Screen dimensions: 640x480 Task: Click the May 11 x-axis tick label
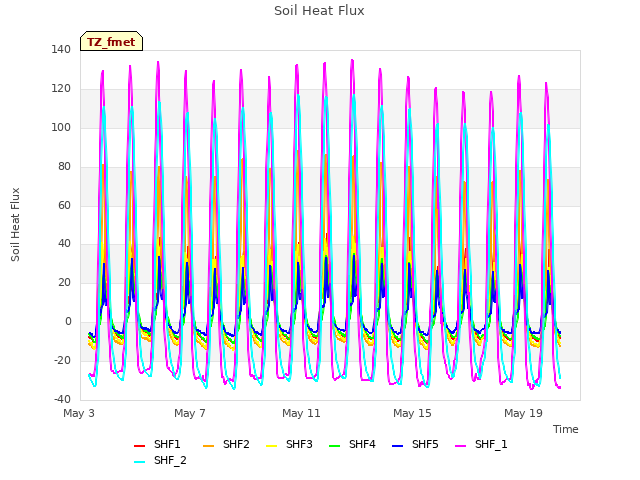301,413
